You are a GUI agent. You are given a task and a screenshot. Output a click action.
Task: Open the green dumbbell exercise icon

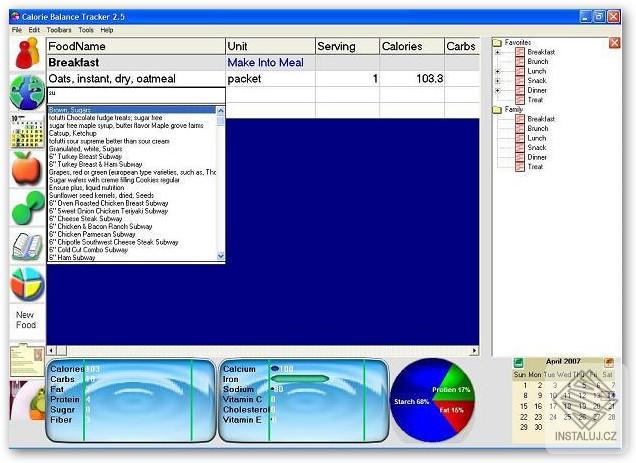point(27,207)
